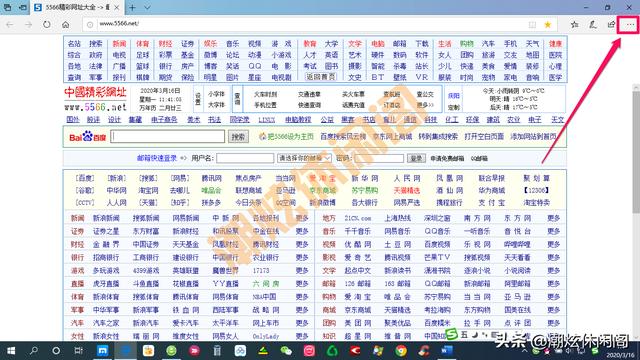Click the 体育 category in top navigation
This screenshot has height=360, width=640.
[142, 44]
